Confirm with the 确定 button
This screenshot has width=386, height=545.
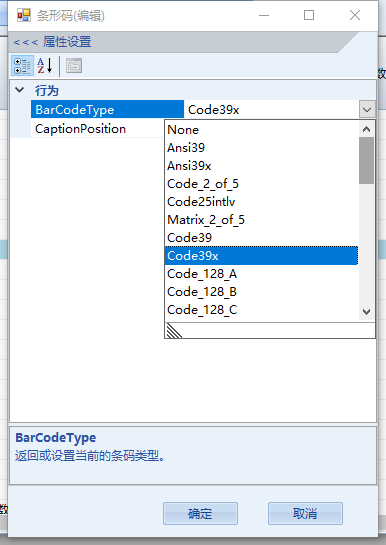click(x=200, y=513)
